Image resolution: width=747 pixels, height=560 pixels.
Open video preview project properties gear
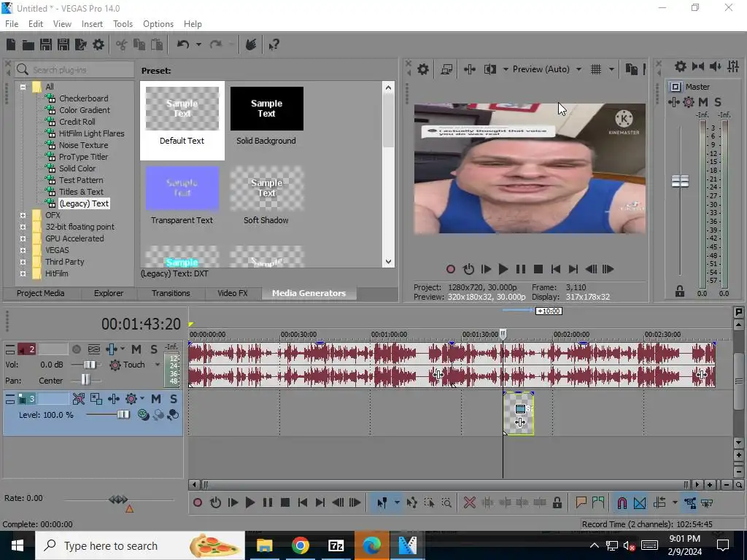tap(423, 69)
